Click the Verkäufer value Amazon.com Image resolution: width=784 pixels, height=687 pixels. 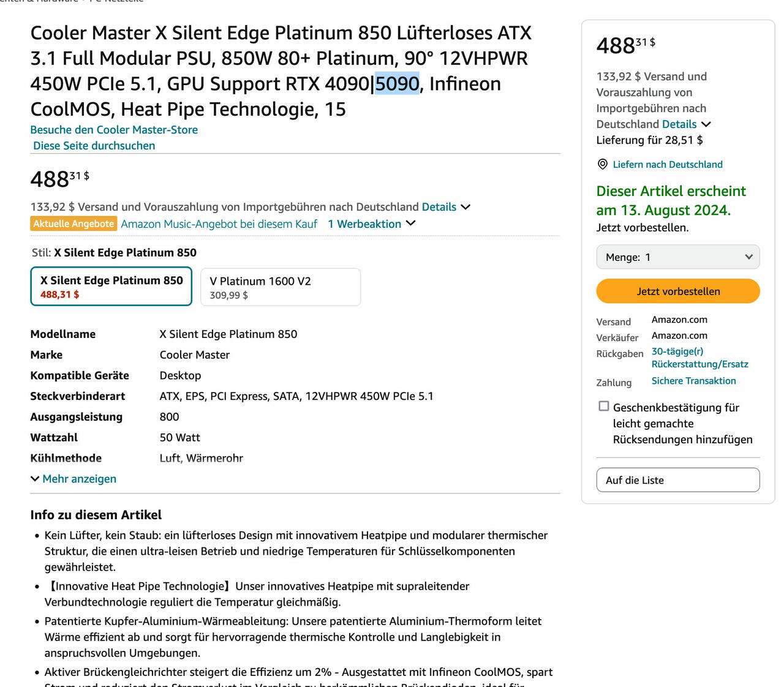pyautogui.click(x=679, y=336)
